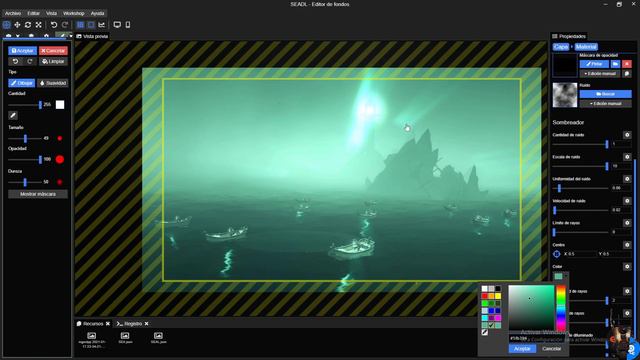Cancel mask painting with red Cancelar button

point(53,51)
